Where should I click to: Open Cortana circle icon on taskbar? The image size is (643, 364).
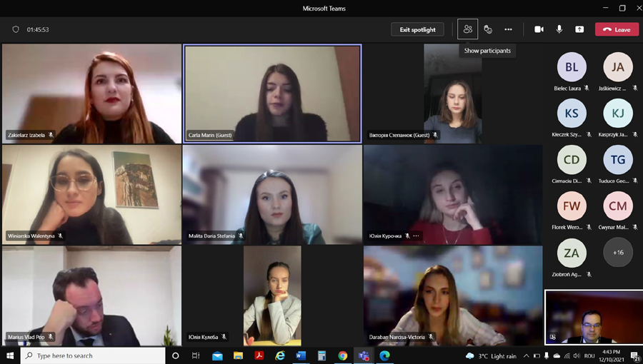tap(176, 355)
